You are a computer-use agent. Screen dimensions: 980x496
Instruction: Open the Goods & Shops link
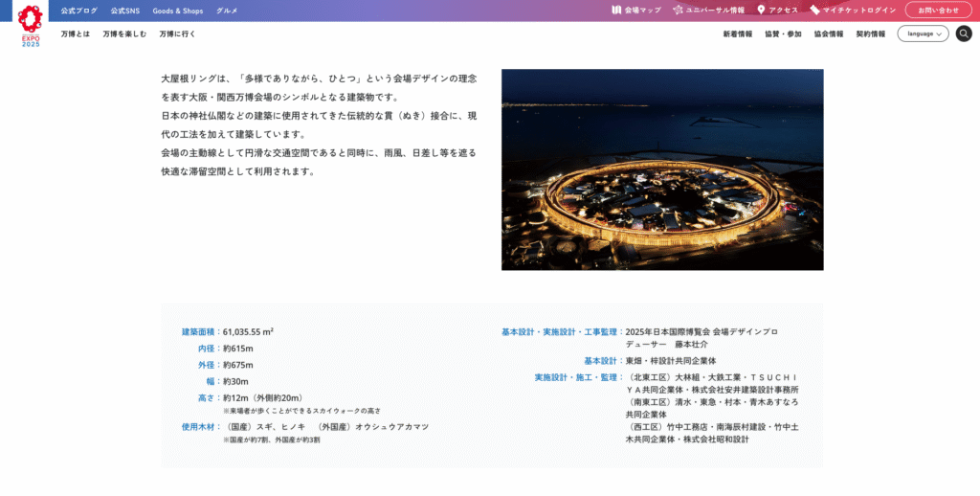(178, 11)
